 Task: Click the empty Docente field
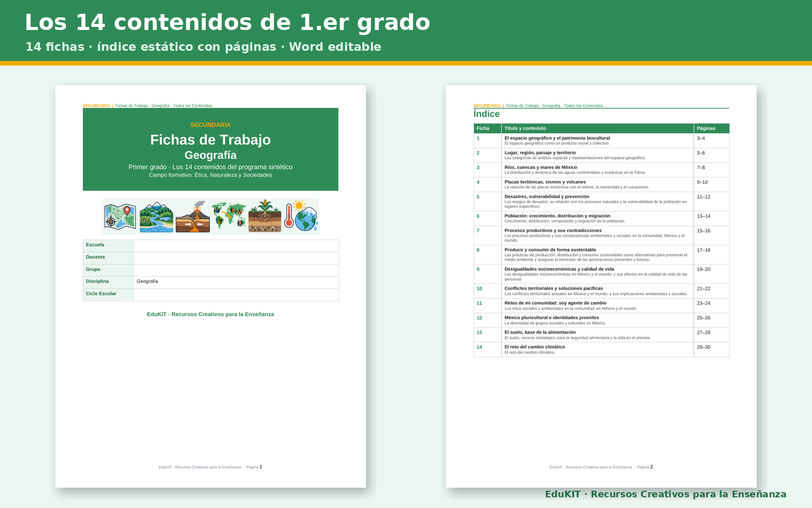point(236,258)
